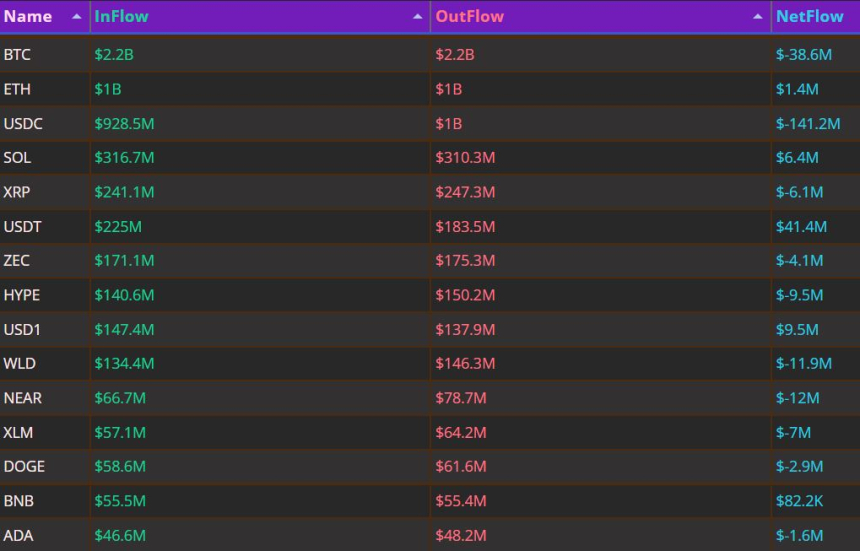Click BNB netflow value $82.2K

[x=800, y=501]
